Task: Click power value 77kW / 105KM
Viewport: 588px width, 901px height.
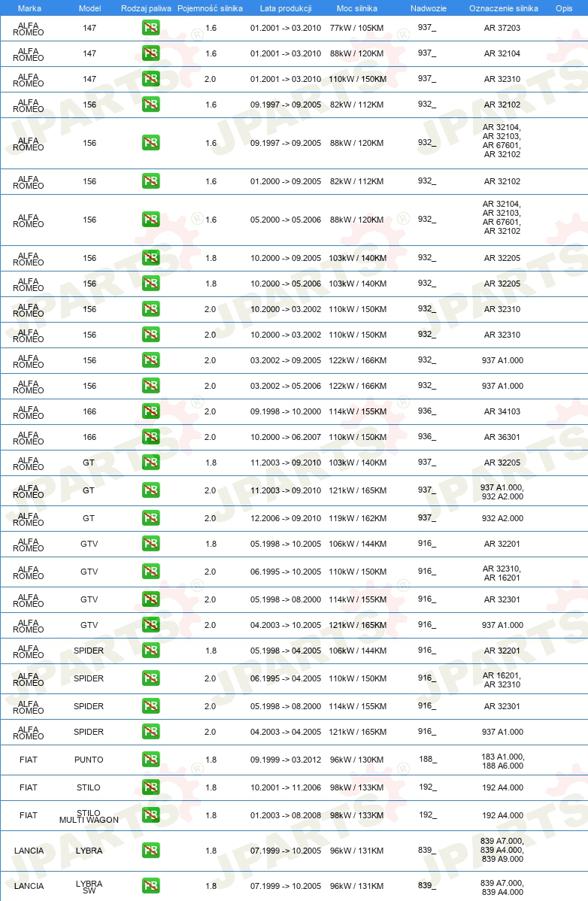Action: [x=357, y=28]
